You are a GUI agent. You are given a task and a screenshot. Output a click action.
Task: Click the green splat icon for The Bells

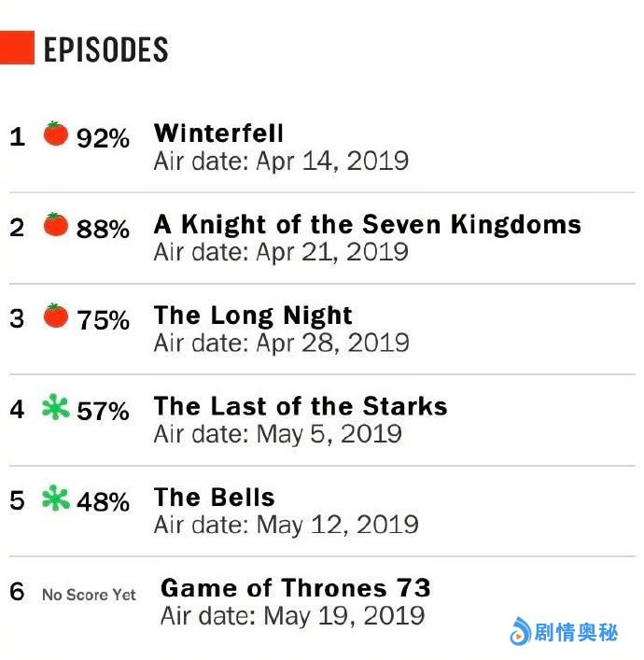click(56, 499)
